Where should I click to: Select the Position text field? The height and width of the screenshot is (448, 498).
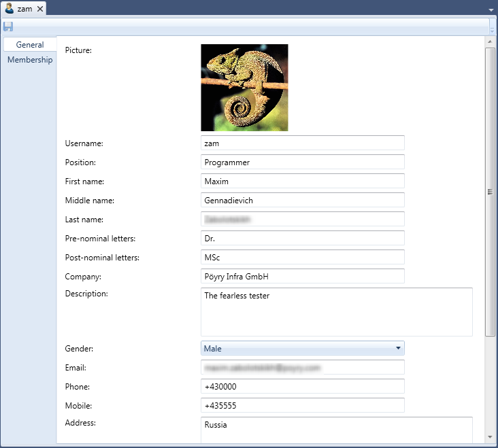303,162
